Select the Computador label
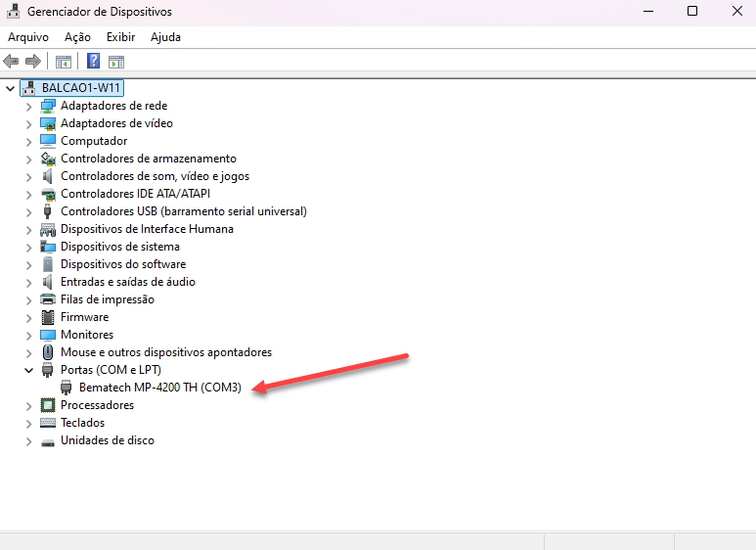 (x=94, y=141)
